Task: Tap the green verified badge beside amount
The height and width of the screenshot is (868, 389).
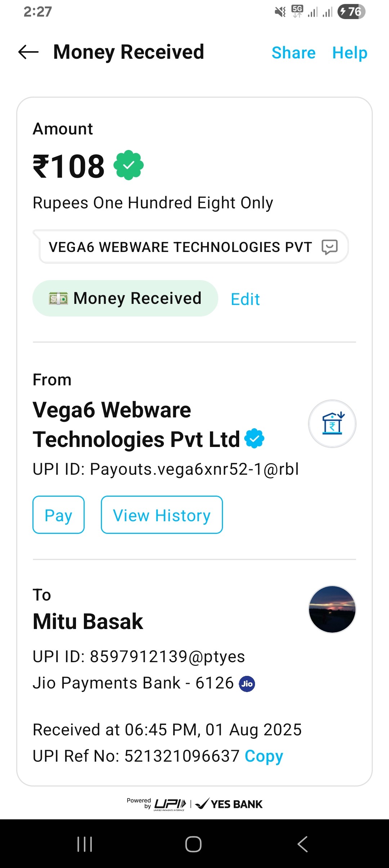Action: click(129, 165)
